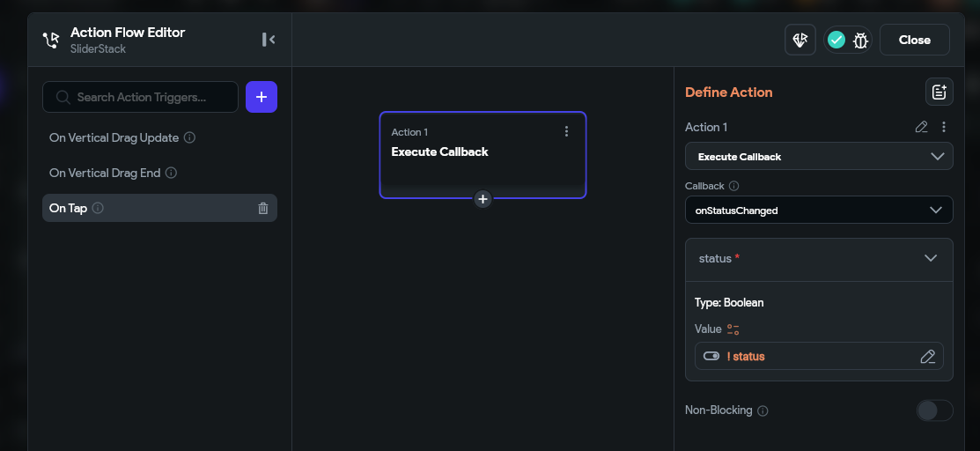Edit the ! status value with pencil
980x451 pixels.
[927, 357]
